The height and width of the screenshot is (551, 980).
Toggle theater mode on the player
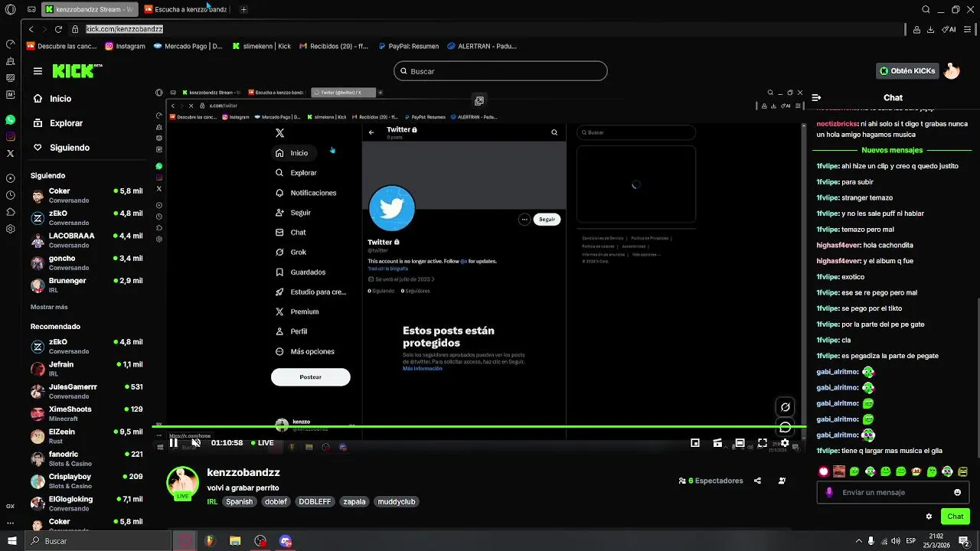[740, 442]
